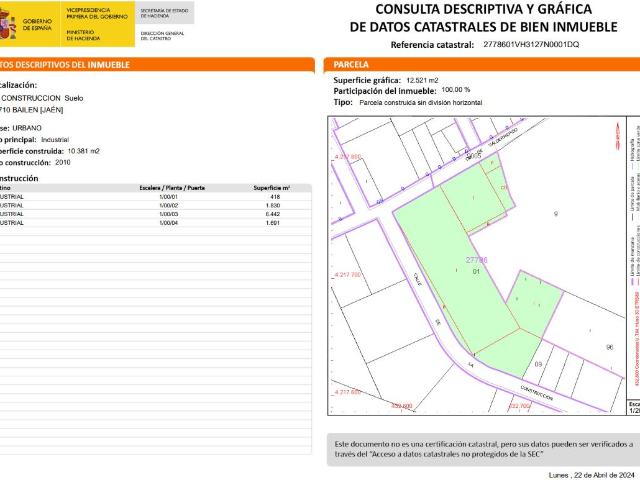
Task: Select the '6.442' surface cell
Action: tap(273, 214)
